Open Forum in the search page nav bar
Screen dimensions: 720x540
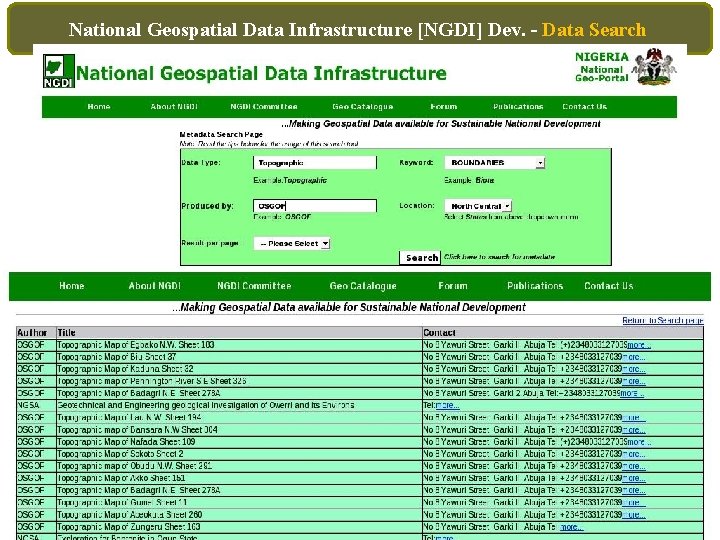pos(444,107)
